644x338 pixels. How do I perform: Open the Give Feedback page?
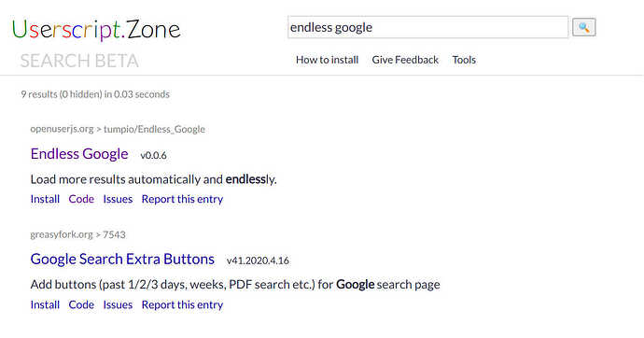[x=405, y=60]
